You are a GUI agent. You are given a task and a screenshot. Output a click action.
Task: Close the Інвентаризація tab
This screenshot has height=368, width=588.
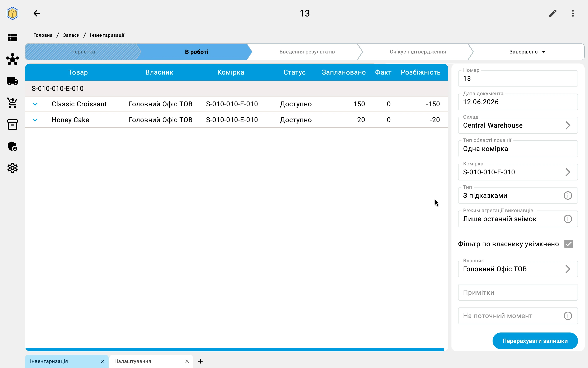pos(103,361)
